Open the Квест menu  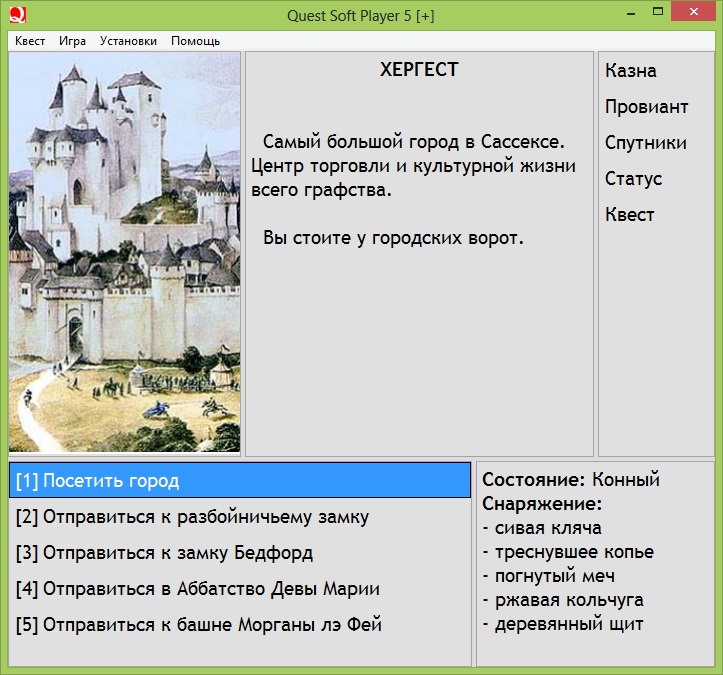(30, 41)
